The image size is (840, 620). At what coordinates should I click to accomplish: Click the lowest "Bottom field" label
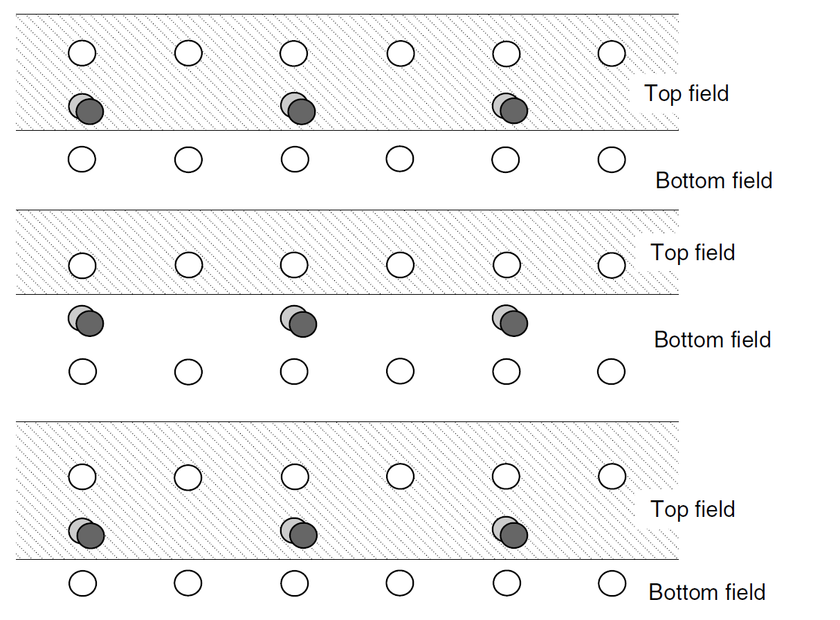[706, 592]
